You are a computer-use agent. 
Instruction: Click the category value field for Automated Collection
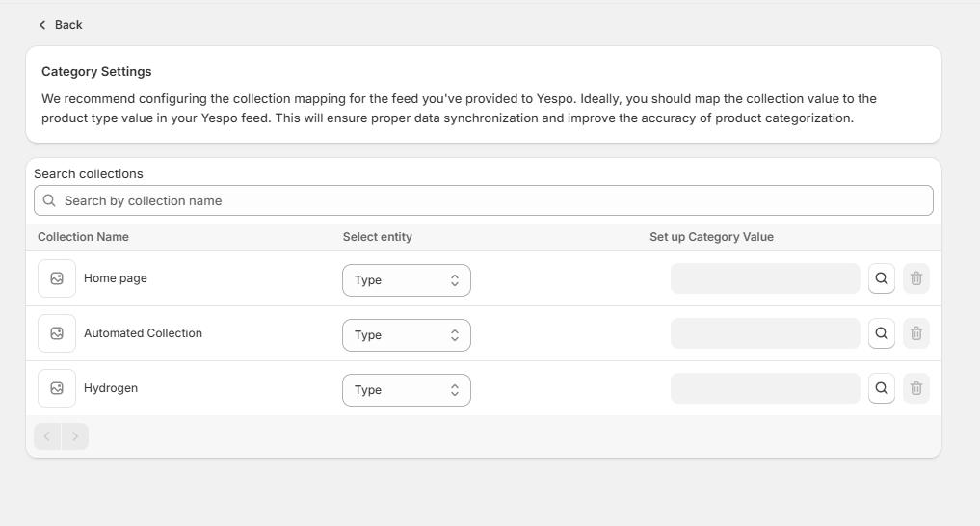tap(765, 333)
